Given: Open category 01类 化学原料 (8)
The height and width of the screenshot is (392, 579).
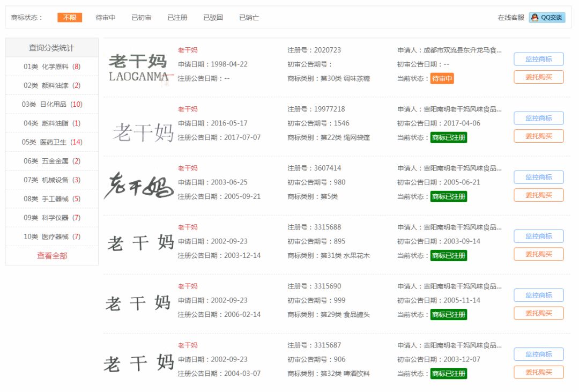Looking at the screenshot, I should [x=52, y=66].
